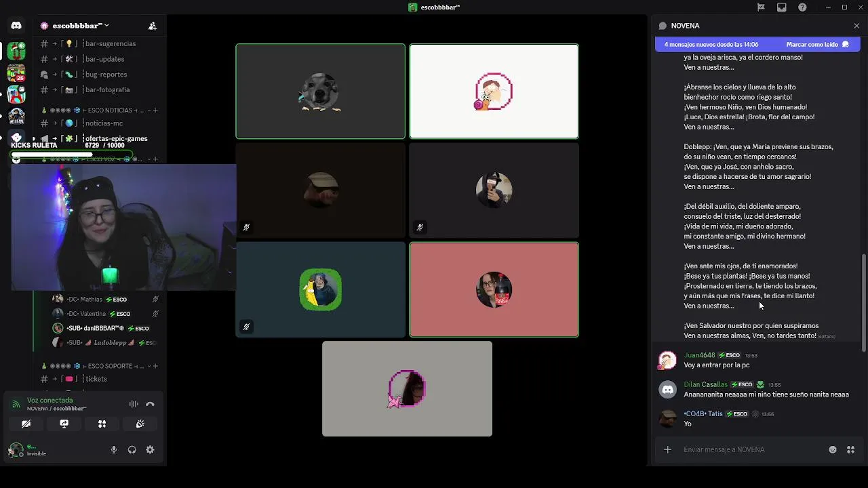
Task: Open the server icon with 25 badge
Action: pyautogui.click(x=16, y=72)
